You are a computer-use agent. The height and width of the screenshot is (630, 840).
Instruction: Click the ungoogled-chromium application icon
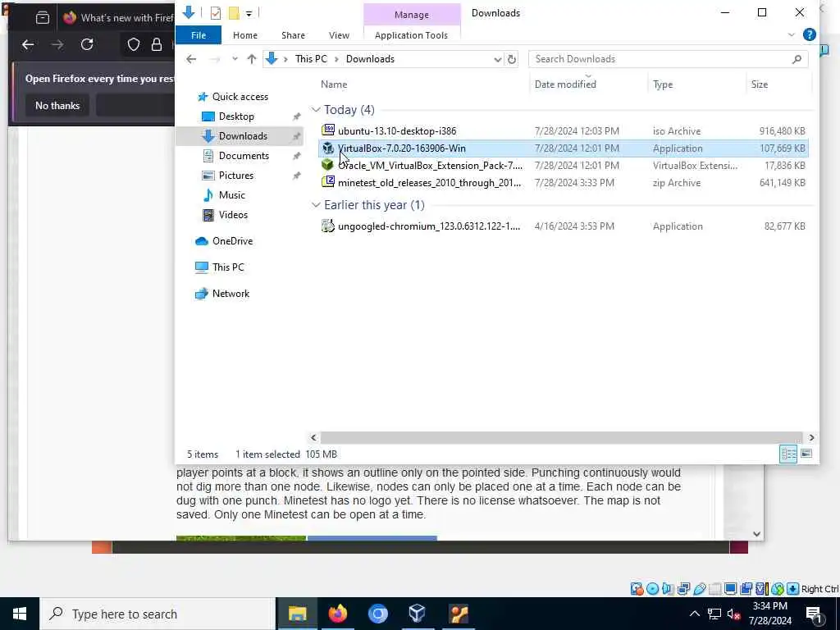(x=328, y=226)
